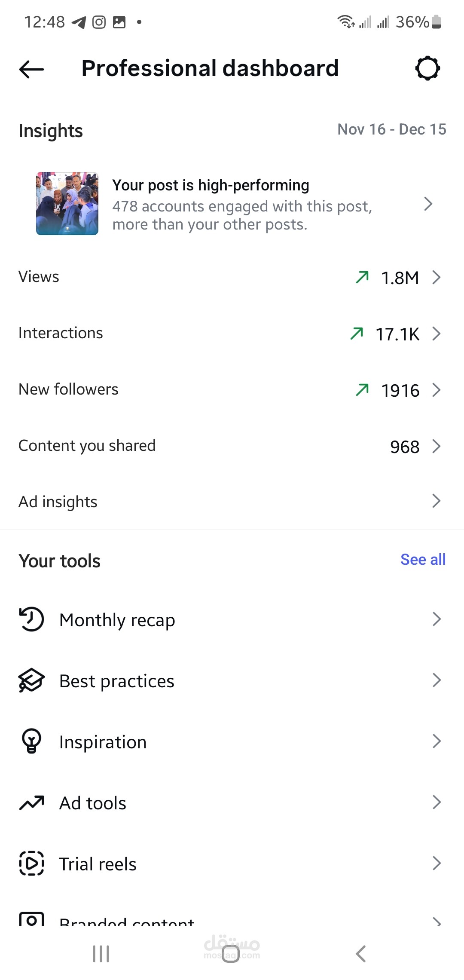
Task: Open the Best practices chevron
Action: coord(437,680)
